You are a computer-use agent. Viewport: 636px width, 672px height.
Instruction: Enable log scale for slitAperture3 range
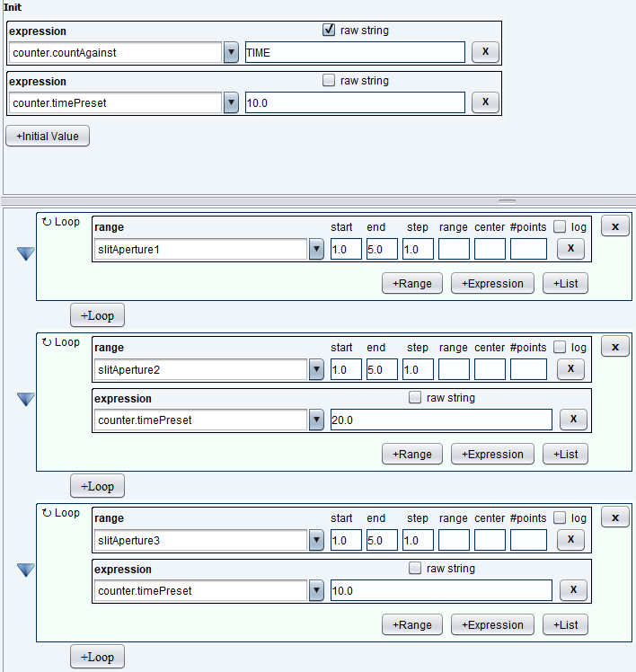click(560, 517)
